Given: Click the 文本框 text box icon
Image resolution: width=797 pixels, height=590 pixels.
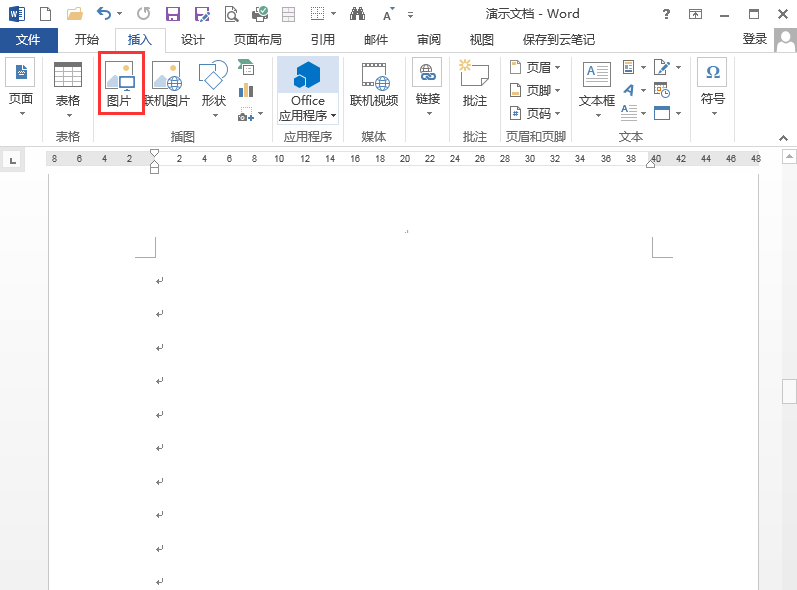Looking at the screenshot, I should [597, 88].
